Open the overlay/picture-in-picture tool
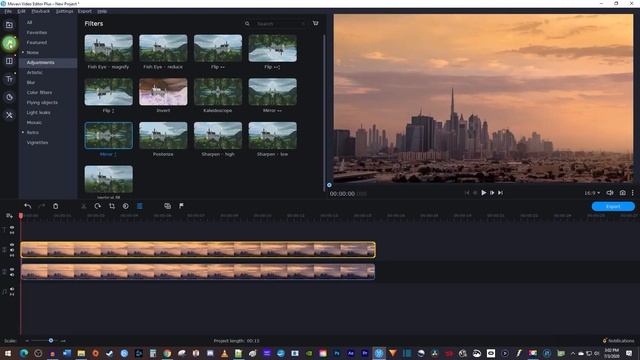Image resolution: width=640 pixels, height=360 pixels. pyautogui.click(x=167, y=206)
